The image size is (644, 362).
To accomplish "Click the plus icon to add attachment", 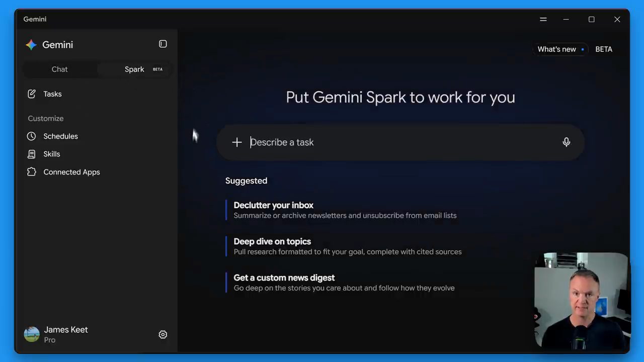I will pyautogui.click(x=237, y=142).
